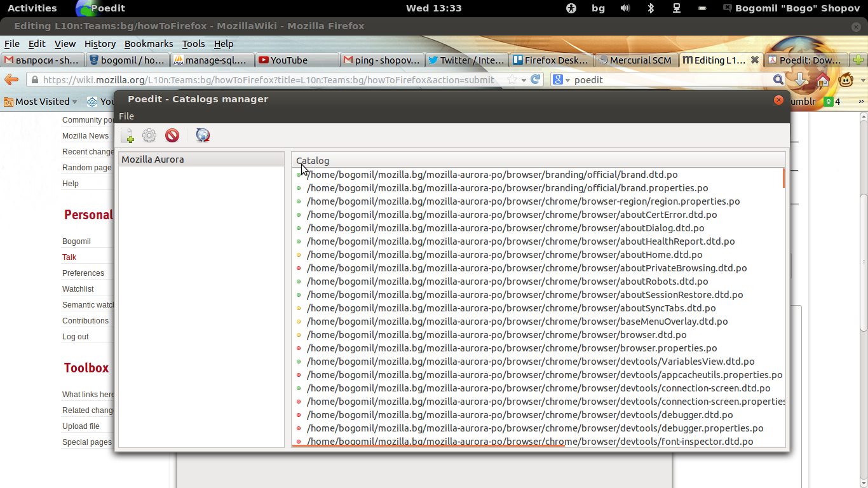The height and width of the screenshot is (488, 868).
Task: Open the Preferences wiki link
Action: pyautogui.click(x=83, y=273)
